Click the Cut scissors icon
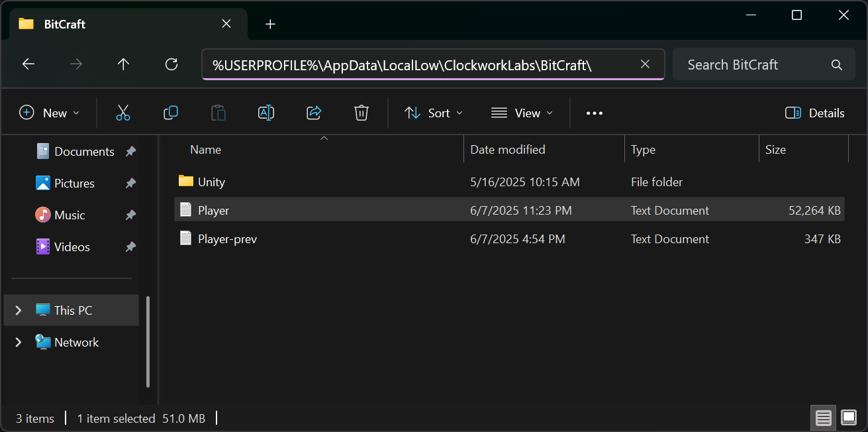Image resolution: width=868 pixels, height=432 pixels. pos(123,113)
